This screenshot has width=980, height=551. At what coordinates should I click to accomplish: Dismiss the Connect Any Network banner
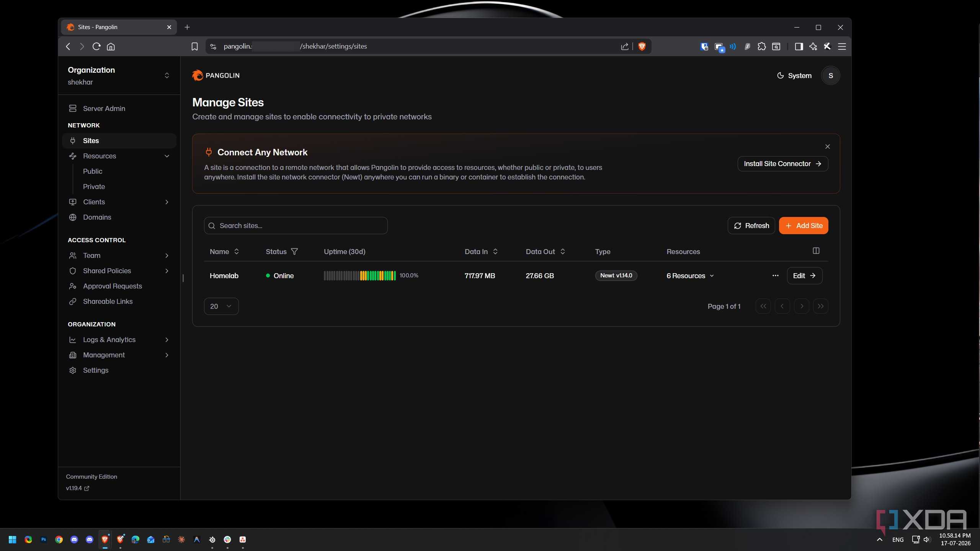[x=827, y=147]
